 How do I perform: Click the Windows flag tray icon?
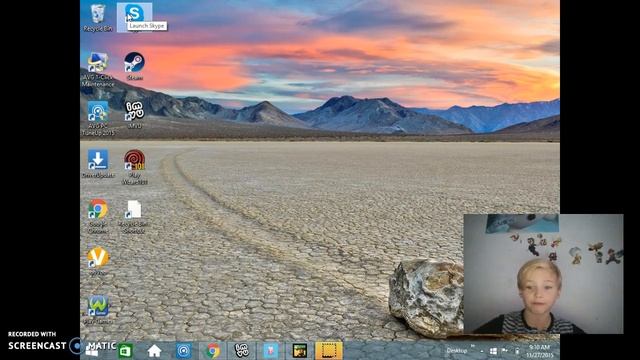[493, 351]
